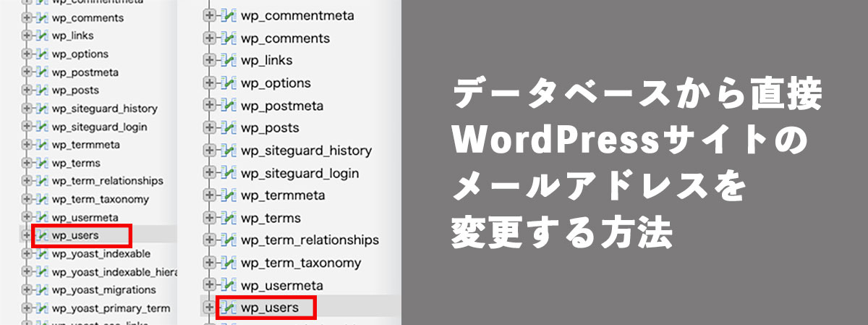The width and height of the screenshot is (868, 325).
Task: Open wp_users link in small left tree
Action: click(75, 235)
